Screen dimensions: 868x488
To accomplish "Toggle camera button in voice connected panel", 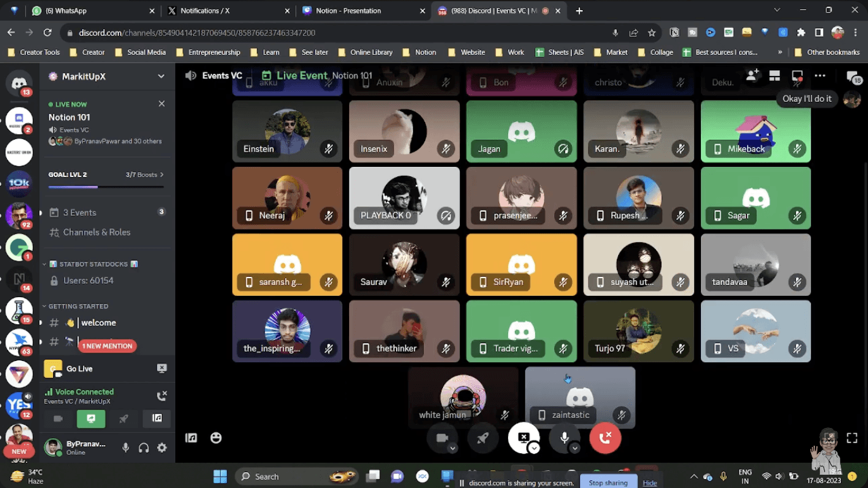I will pyautogui.click(x=58, y=418).
